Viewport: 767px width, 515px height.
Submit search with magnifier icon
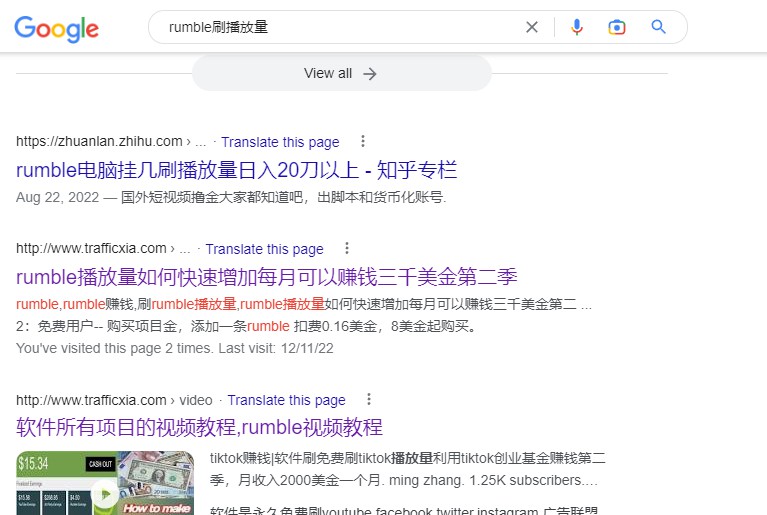tap(658, 27)
